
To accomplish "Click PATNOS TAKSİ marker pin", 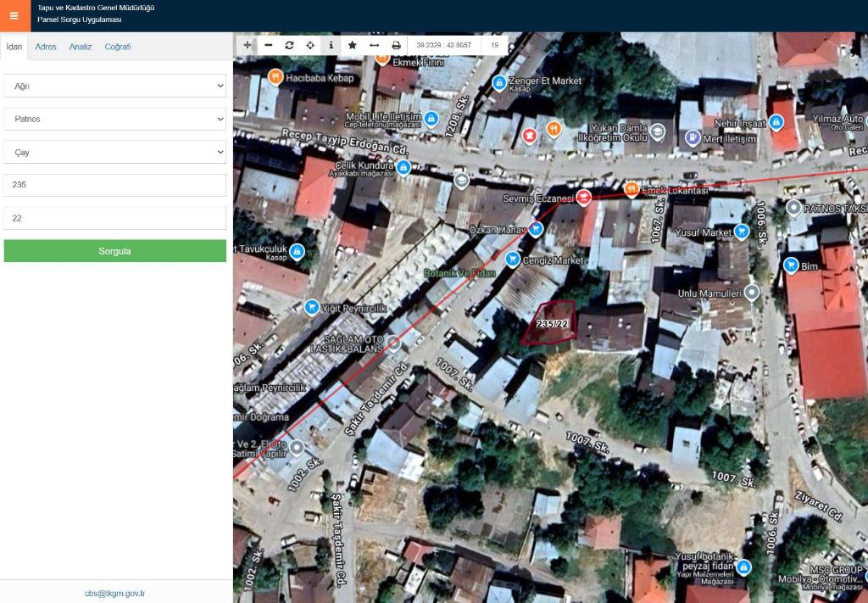I will pyautogui.click(x=793, y=208).
